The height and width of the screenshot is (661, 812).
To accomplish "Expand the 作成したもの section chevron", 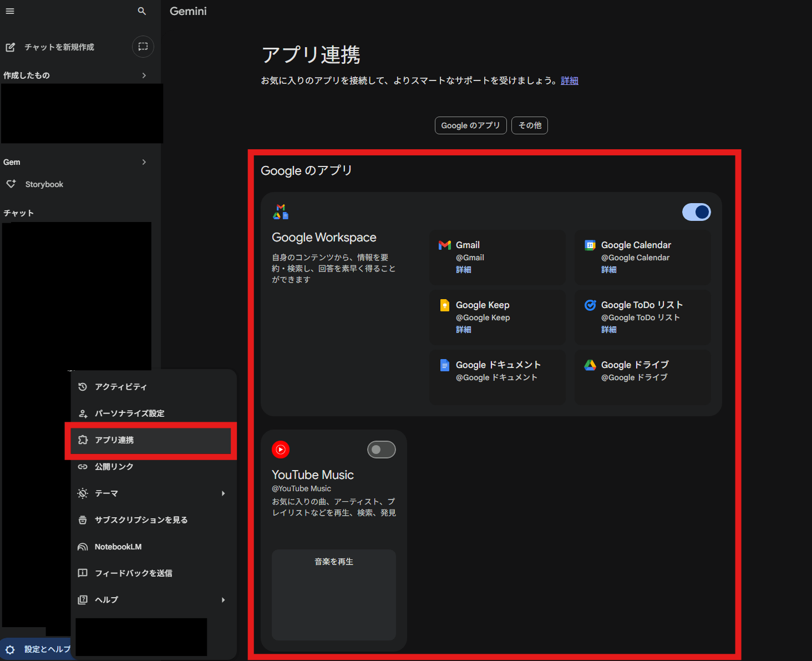I will pyautogui.click(x=144, y=75).
